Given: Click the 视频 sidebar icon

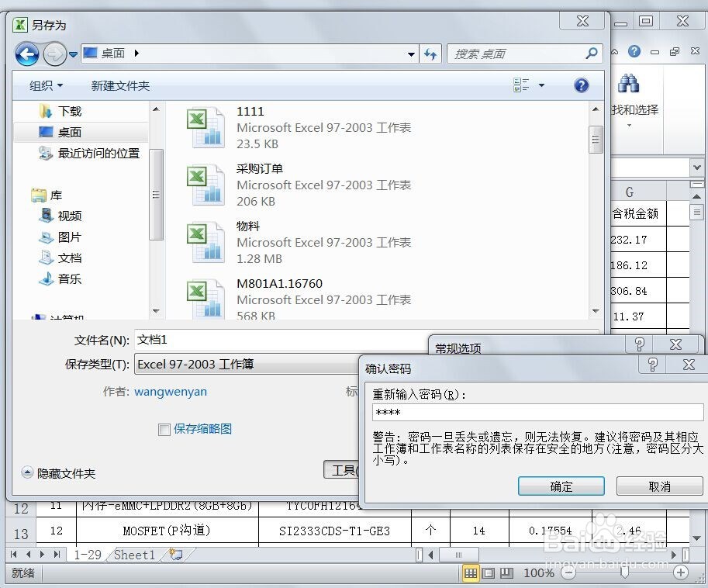Looking at the screenshot, I should [x=47, y=216].
